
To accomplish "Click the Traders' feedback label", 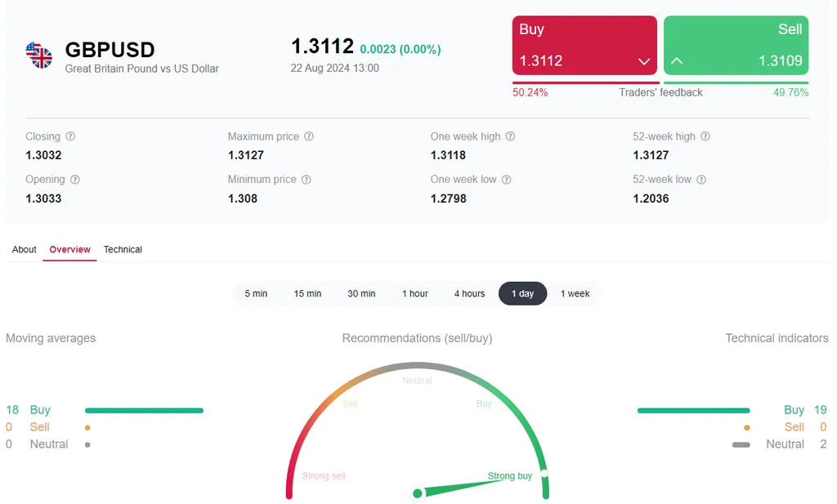I will 660,93.
